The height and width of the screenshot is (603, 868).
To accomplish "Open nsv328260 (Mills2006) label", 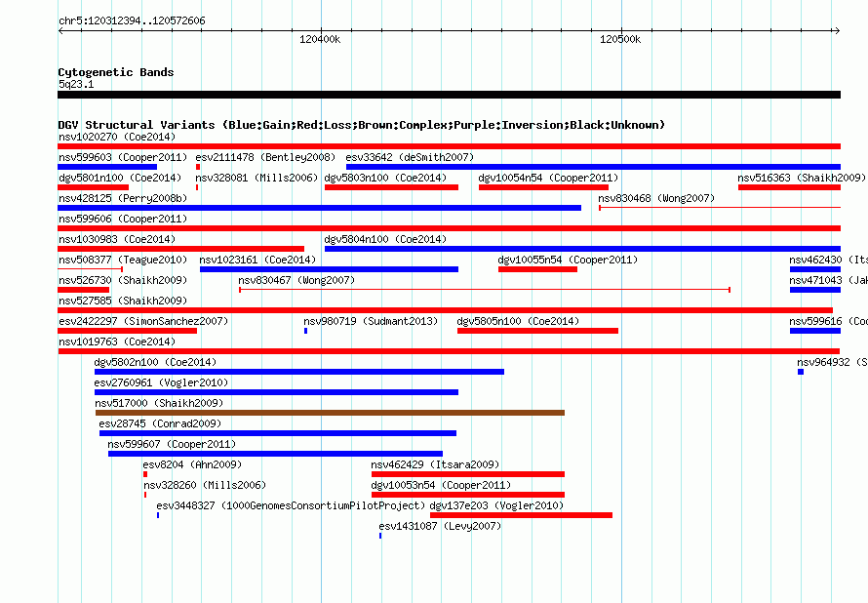I will coord(205,485).
